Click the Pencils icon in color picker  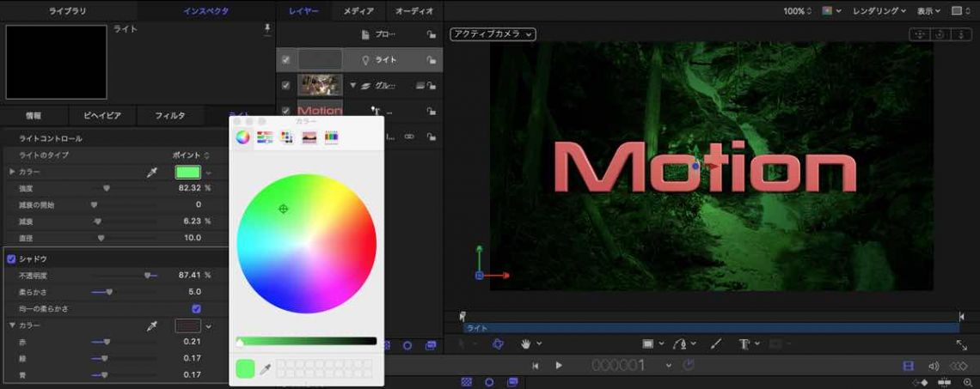click(331, 137)
